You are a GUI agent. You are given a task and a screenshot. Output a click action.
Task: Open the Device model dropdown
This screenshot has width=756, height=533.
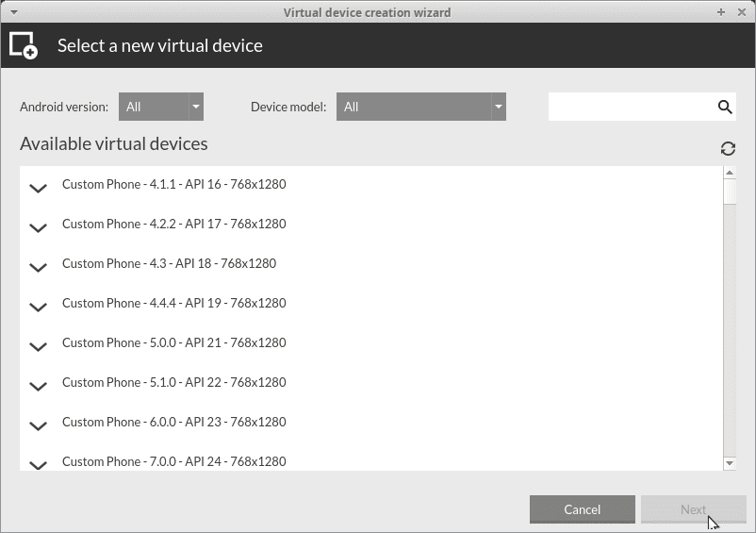coord(421,107)
